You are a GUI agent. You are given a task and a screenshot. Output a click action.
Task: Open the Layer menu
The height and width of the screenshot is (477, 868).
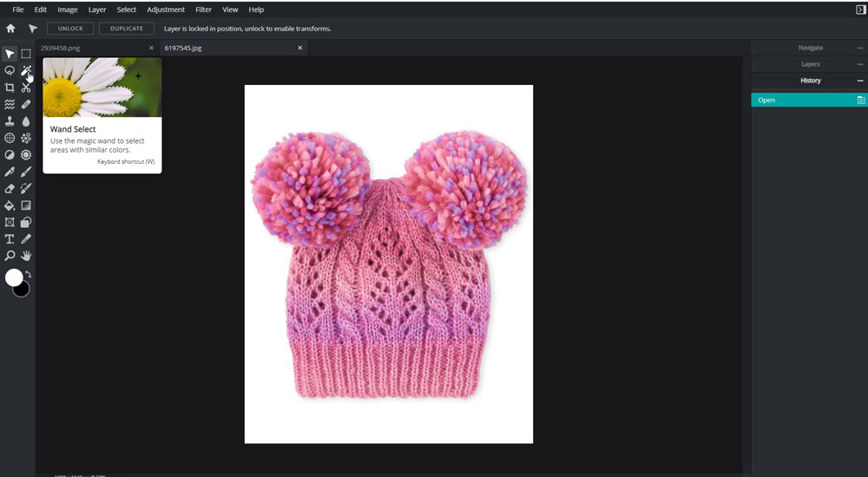pos(97,10)
